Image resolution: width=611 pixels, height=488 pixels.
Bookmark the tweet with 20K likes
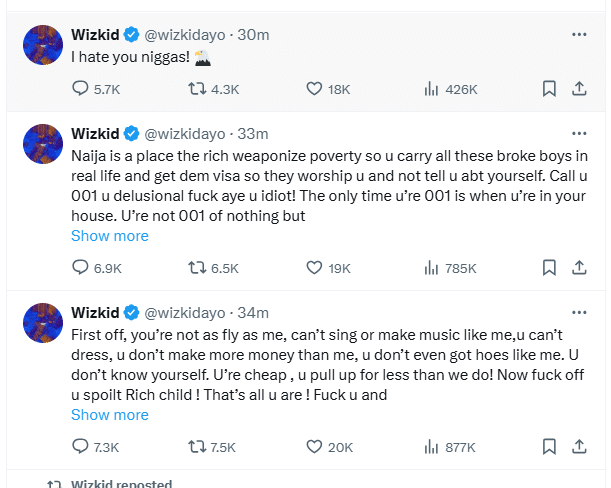[x=549, y=446]
